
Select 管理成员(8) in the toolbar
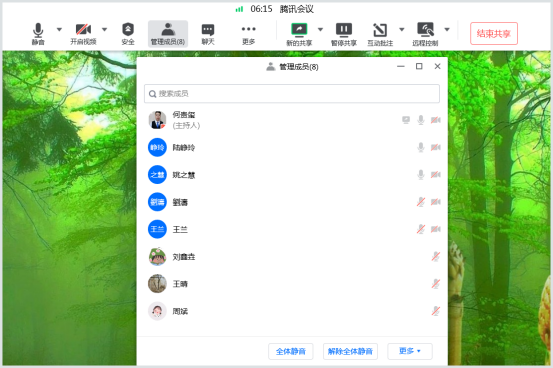pos(168,34)
